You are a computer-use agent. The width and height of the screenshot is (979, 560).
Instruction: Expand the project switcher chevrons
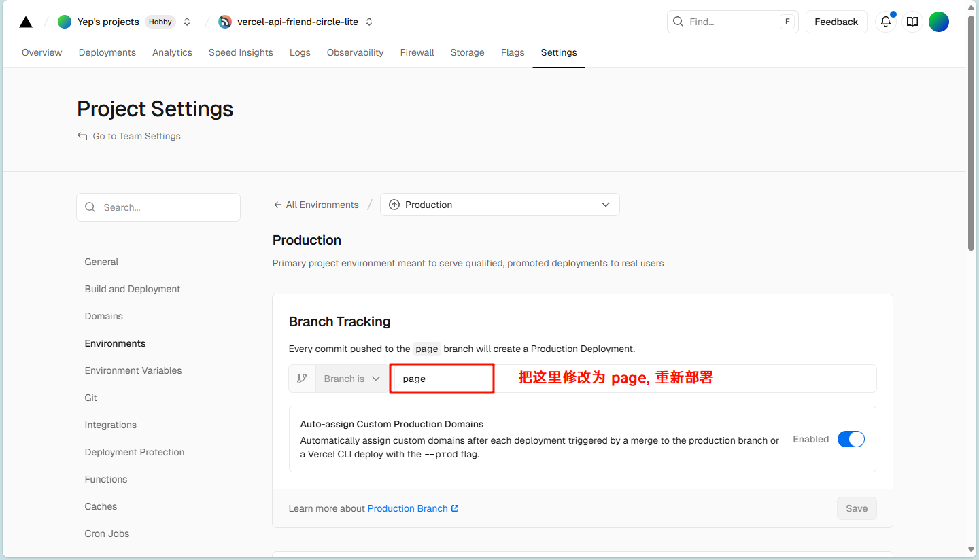pos(369,22)
